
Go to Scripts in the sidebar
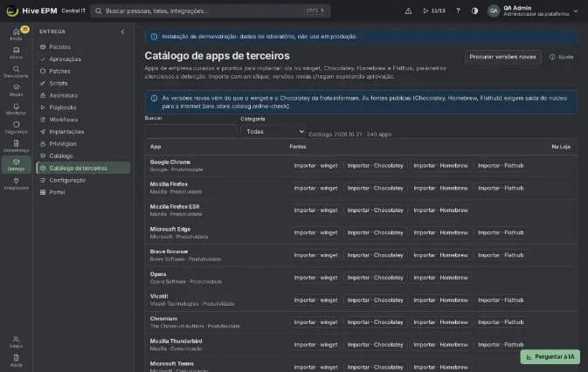click(83, 83)
